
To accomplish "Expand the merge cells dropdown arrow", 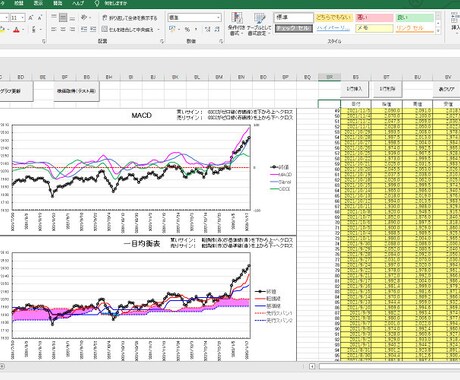I will tap(158, 30).
